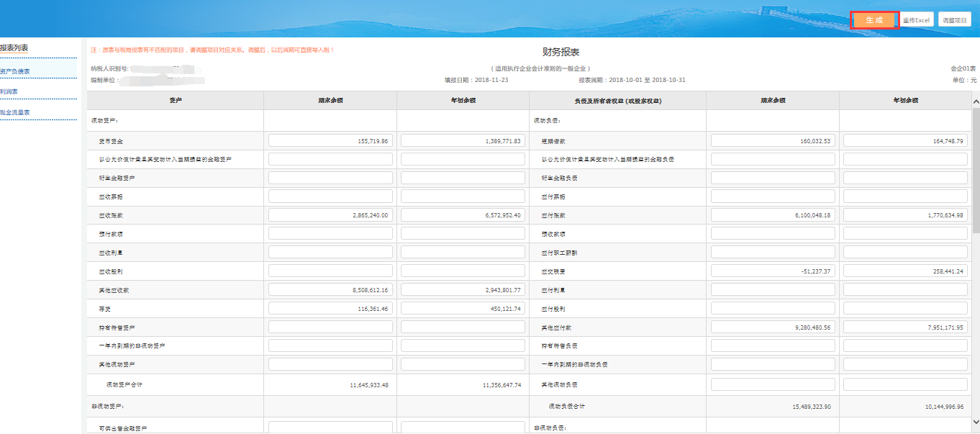Click empty 期末余额 field for 预付款项

[x=330, y=234]
